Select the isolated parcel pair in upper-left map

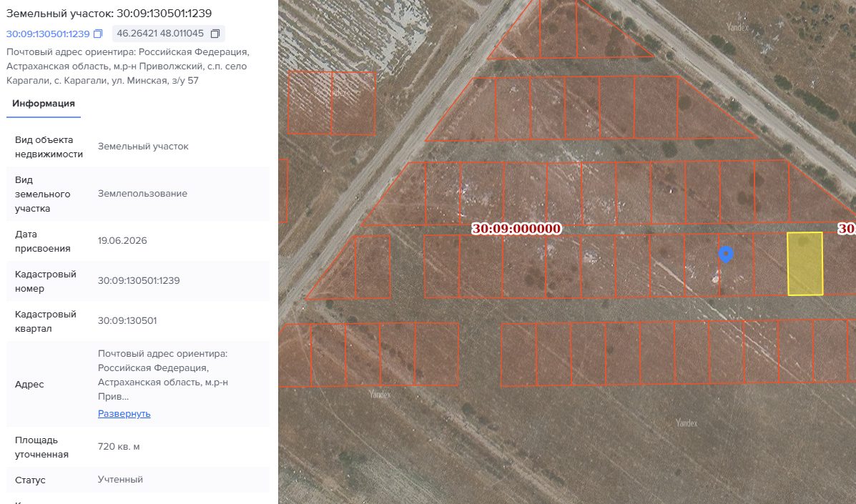click(x=331, y=103)
